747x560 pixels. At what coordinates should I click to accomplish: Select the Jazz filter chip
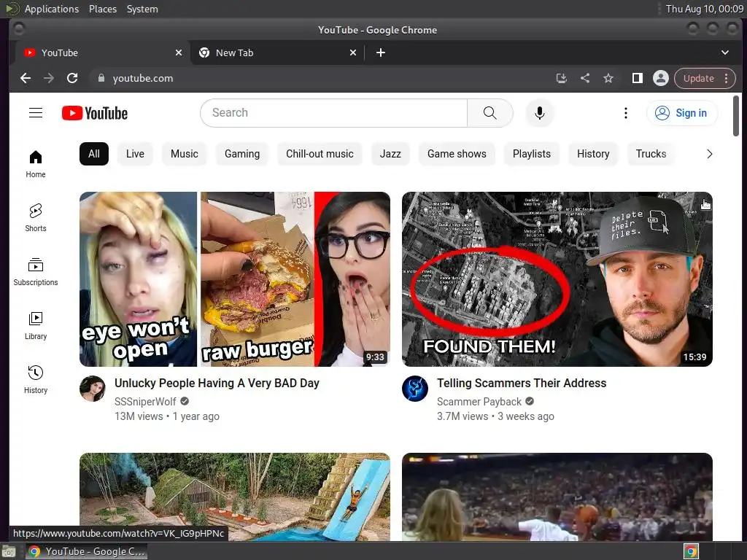click(x=390, y=154)
